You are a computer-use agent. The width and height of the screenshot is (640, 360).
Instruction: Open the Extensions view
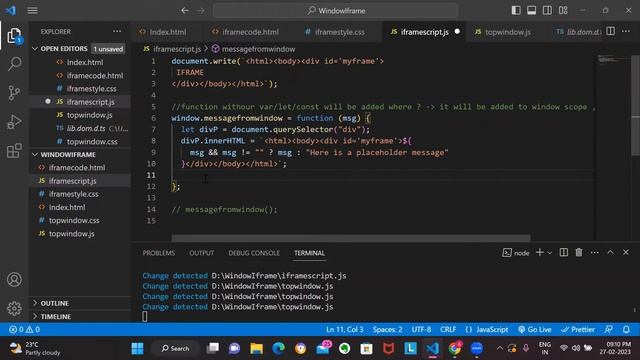(14, 151)
